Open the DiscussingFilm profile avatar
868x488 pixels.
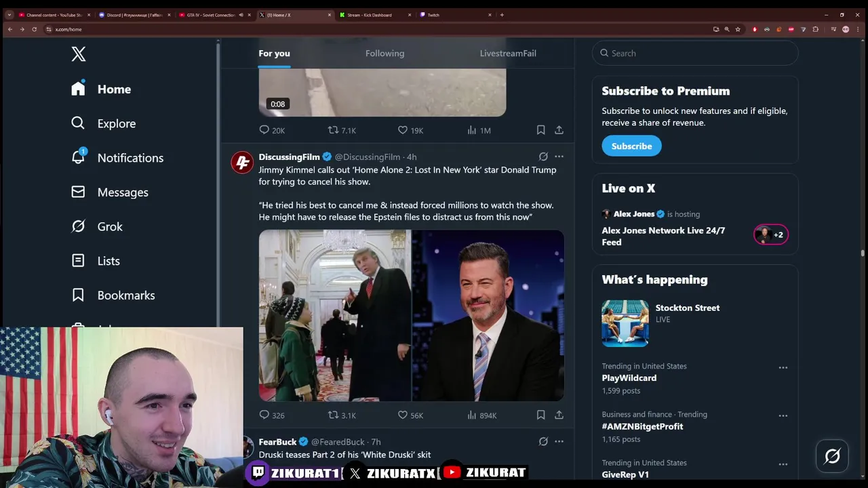[x=242, y=163]
